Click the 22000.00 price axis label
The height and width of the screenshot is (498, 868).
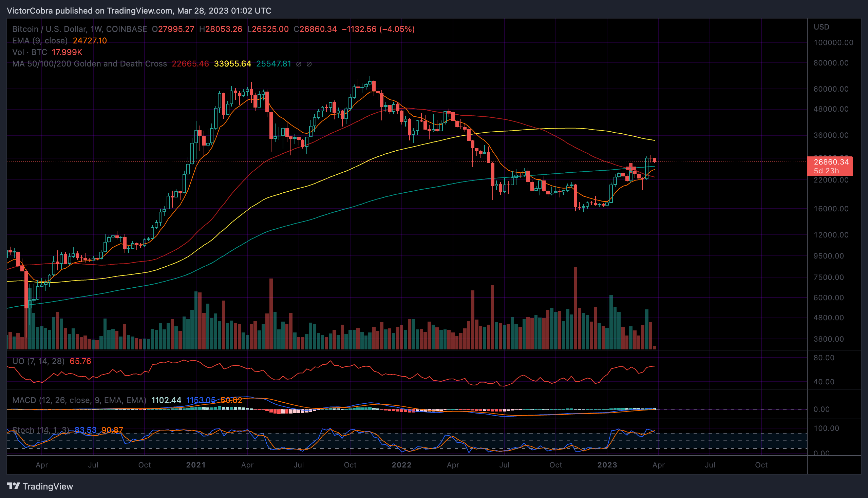831,180
